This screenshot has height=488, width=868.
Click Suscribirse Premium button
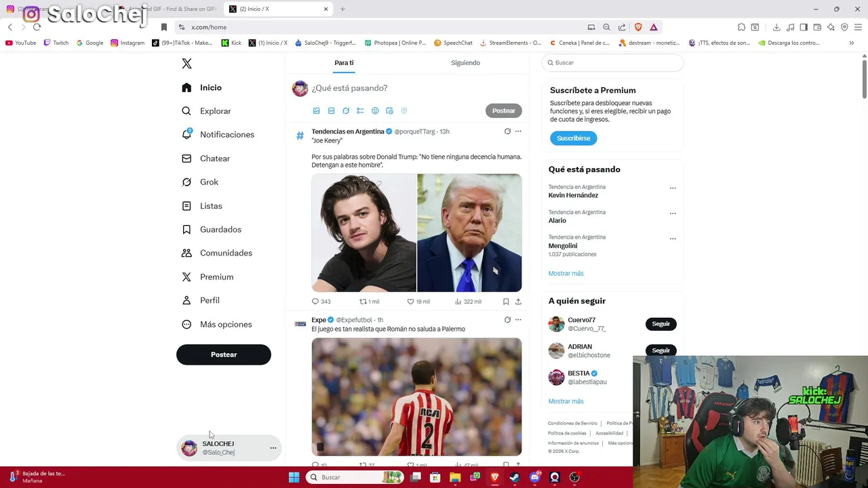pos(574,138)
